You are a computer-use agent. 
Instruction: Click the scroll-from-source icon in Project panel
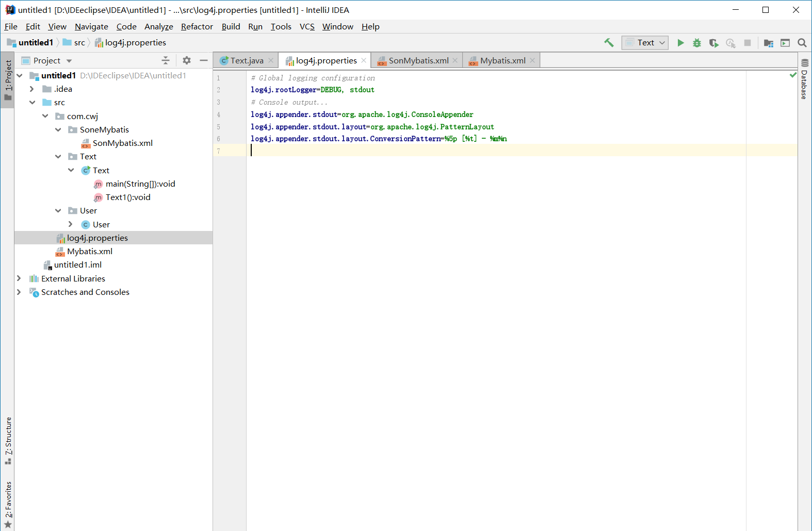pyautogui.click(x=166, y=60)
